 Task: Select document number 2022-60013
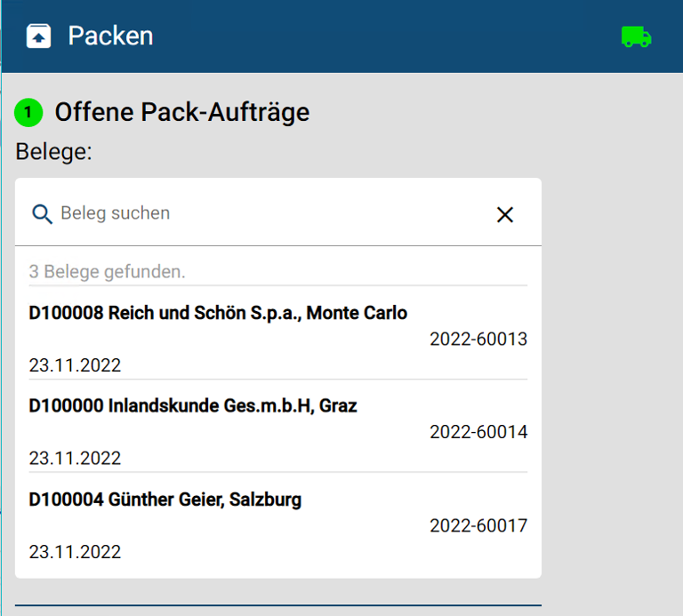(478, 340)
